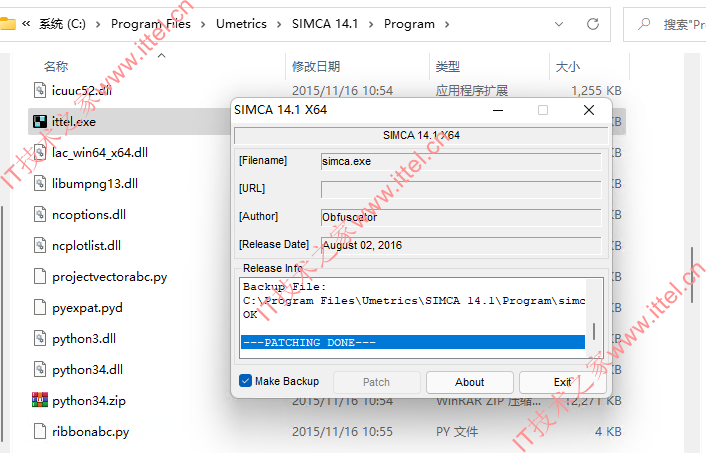Click the Release Info scrollbar thumb
This screenshot has height=453, width=706.
click(594, 331)
